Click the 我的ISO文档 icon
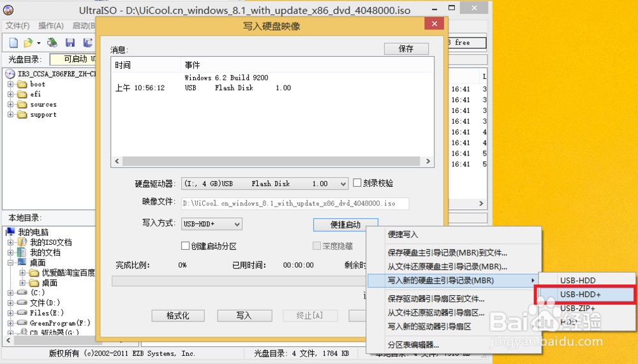Screen dimensions: 638x364 (22, 242)
